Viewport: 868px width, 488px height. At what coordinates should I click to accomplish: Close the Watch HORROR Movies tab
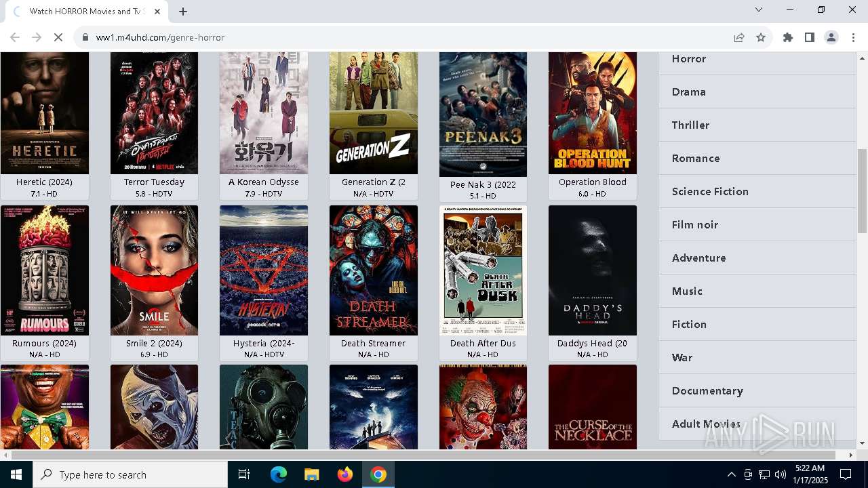pos(157,11)
